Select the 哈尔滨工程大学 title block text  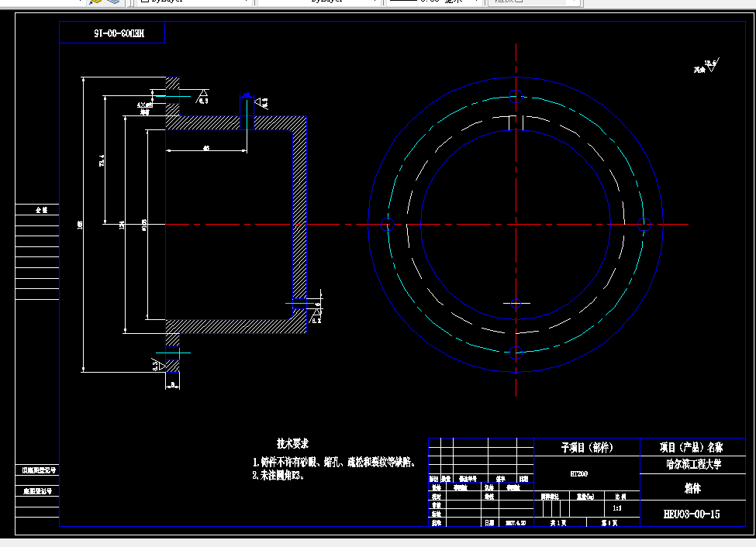point(693,464)
